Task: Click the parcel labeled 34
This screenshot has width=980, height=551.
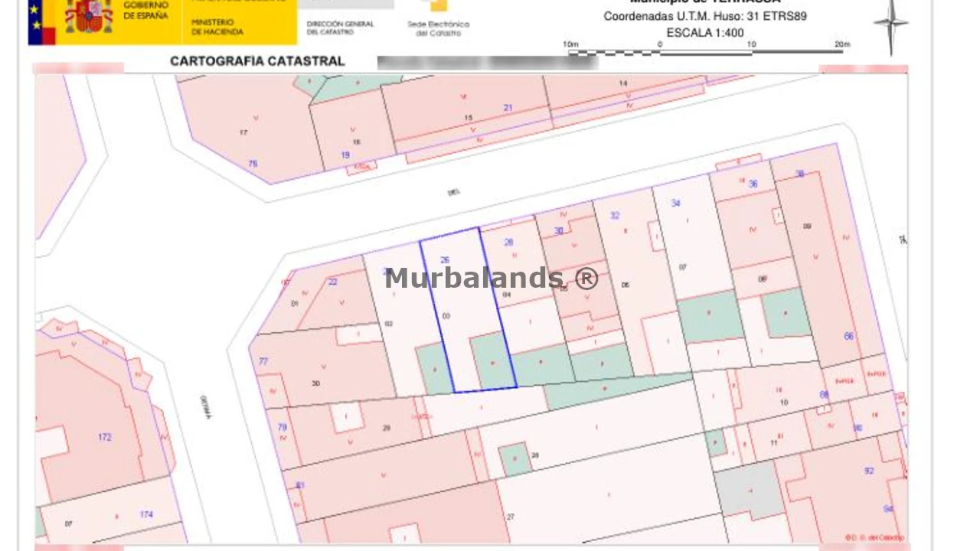Action: 675,204
